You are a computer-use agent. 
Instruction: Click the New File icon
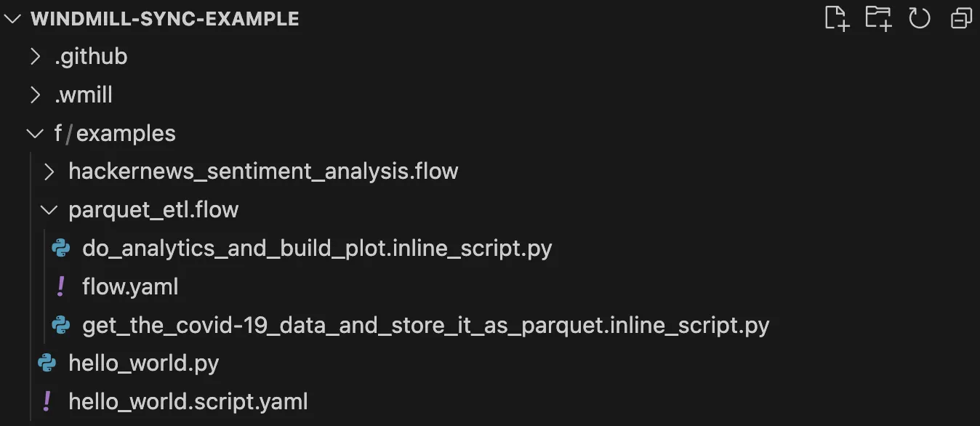(x=837, y=18)
